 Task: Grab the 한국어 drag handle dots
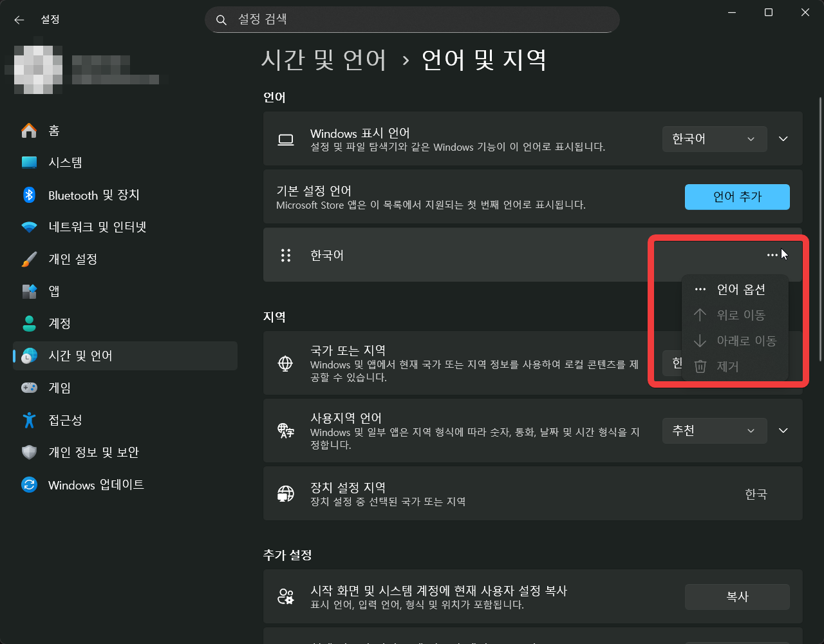coord(286,255)
